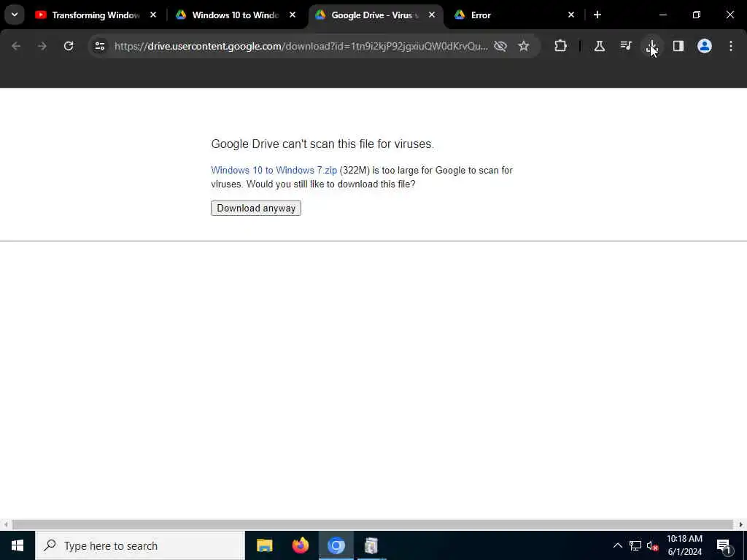
Task: Restore down the Chrome window
Action: [697, 15]
